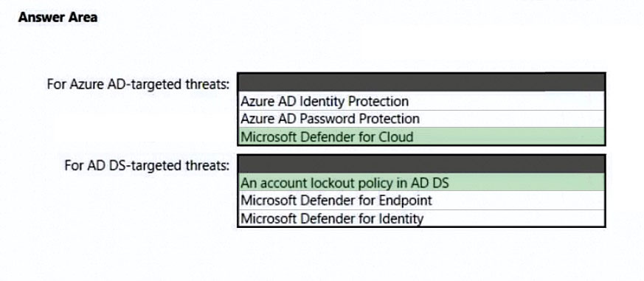Open the Azure AD-targeted threats dropdown header
Image resolution: width=644 pixels, height=281 pixels.
coord(421,83)
